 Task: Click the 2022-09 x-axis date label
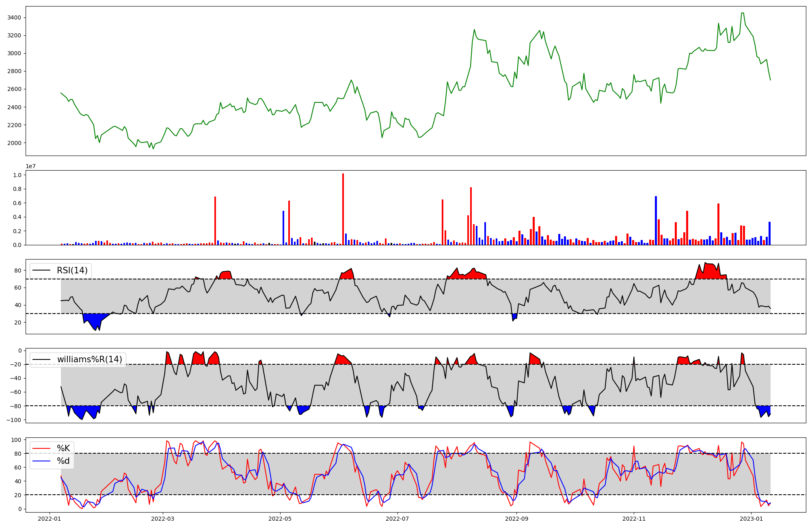(x=516, y=519)
